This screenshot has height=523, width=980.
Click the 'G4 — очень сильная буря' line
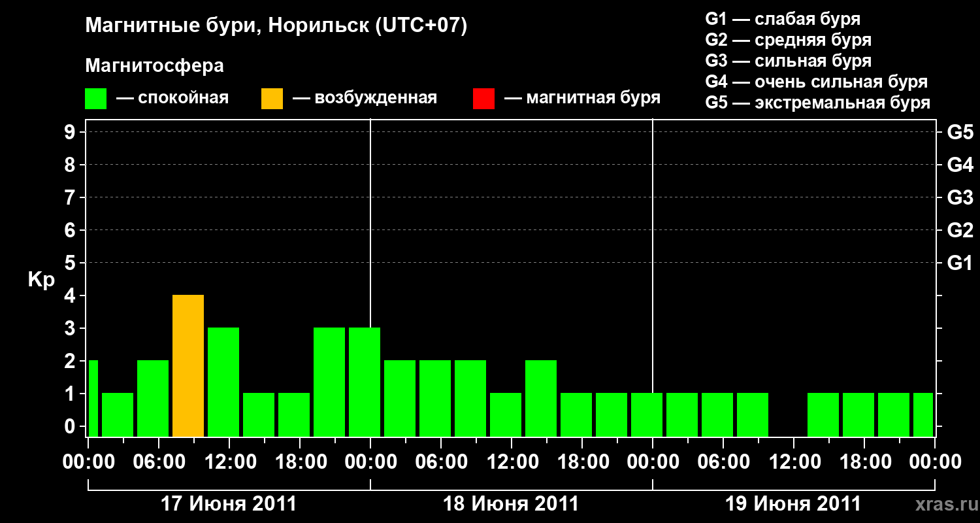click(817, 82)
